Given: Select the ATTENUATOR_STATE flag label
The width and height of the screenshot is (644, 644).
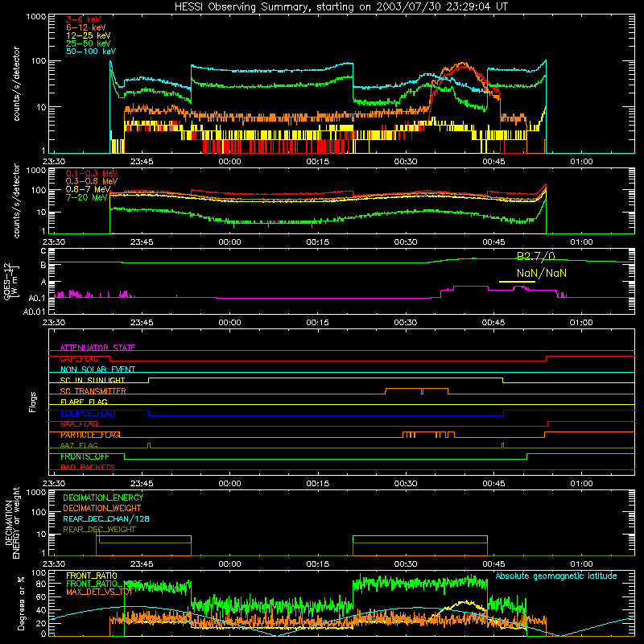Looking at the screenshot, I should point(97,348).
